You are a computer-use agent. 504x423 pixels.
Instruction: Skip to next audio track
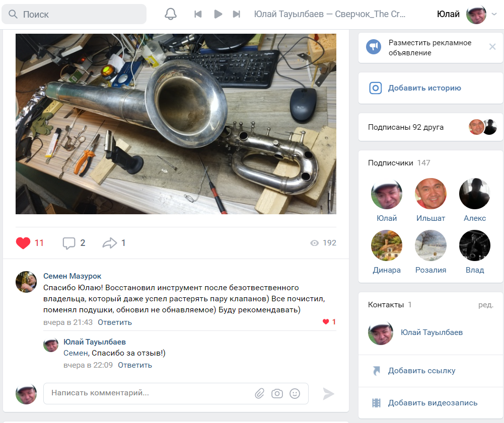pyautogui.click(x=236, y=14)
